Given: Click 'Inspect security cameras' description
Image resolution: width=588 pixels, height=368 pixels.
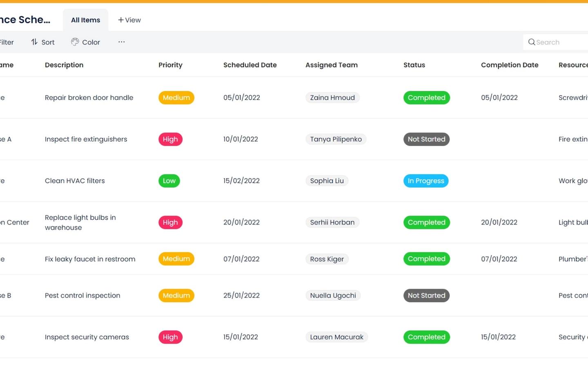Looking at the screenshot, I should pyautogui.click(x=87, y=337).
